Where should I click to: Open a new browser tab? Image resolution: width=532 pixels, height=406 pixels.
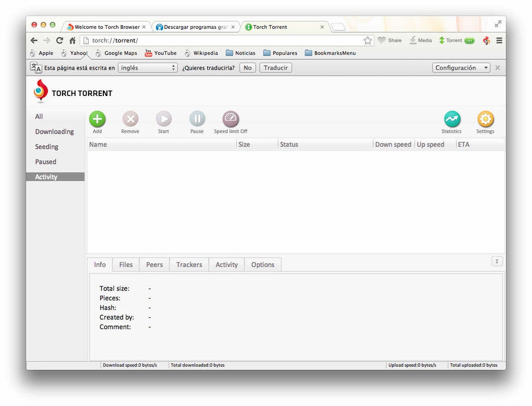tap(338, 27)
